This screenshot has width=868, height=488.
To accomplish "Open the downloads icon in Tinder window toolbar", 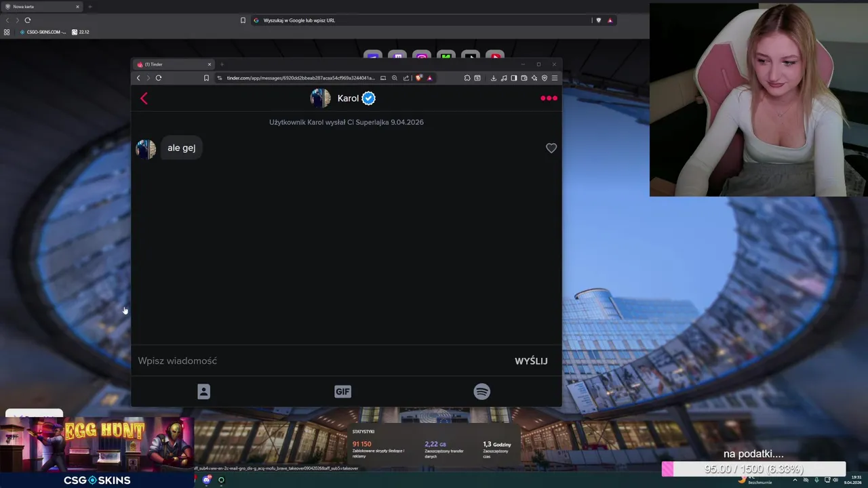I will [x=494, y=78].
